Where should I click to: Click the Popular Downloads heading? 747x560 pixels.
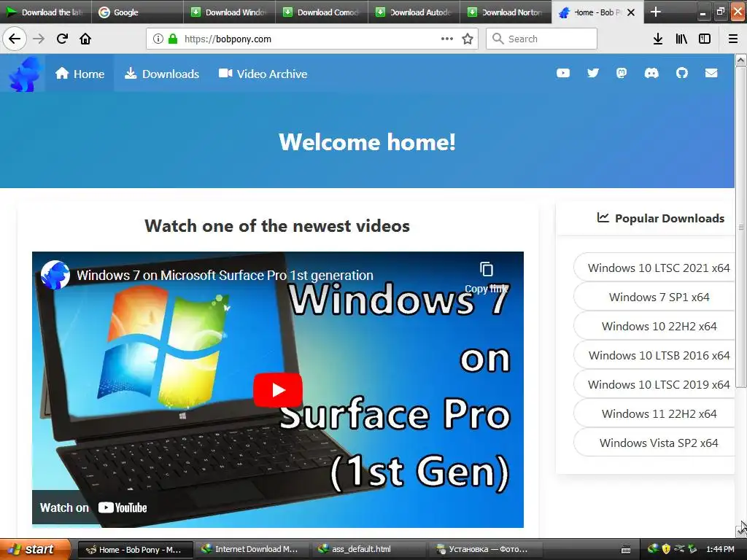click(x=660, y=218)
